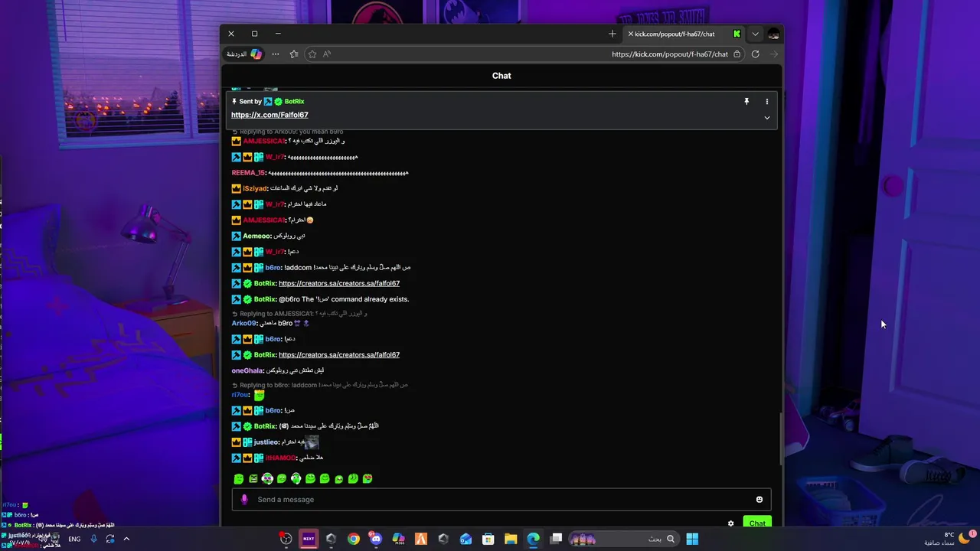Click BotRix username in pinned message
This screenshot has height=551, width=980.
click(x=294, y=101)
